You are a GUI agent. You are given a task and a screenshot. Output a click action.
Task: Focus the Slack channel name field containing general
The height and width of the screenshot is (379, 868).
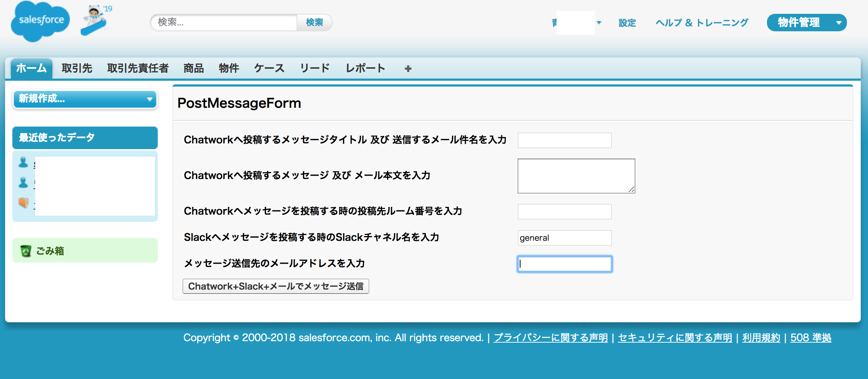tap(564, 238)
